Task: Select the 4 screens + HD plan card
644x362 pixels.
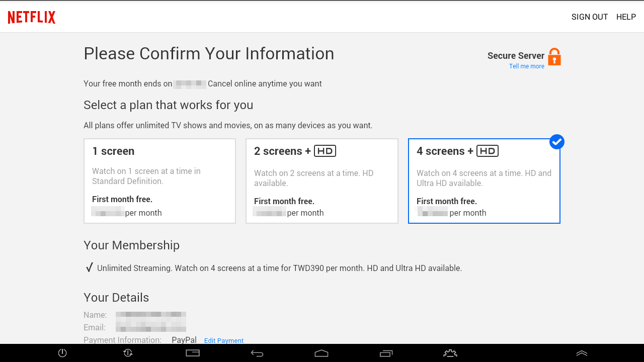Action: click(x=484, y=181)
